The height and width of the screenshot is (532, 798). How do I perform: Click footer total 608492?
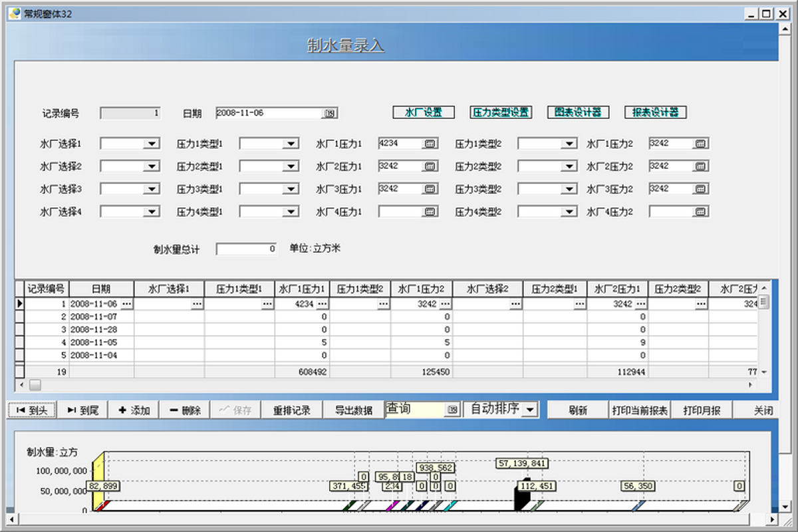tap(313, 372)
